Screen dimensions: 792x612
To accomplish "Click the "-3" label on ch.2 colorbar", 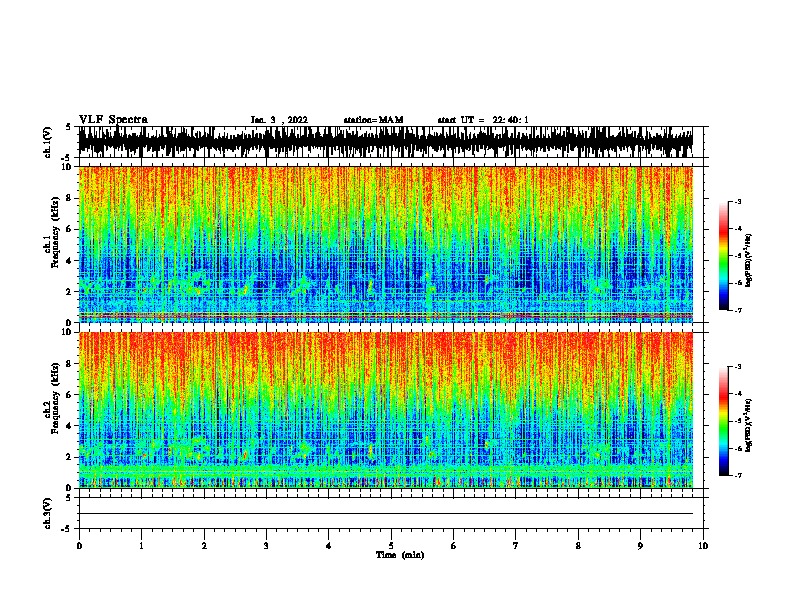I will click(x=737, y=367).
